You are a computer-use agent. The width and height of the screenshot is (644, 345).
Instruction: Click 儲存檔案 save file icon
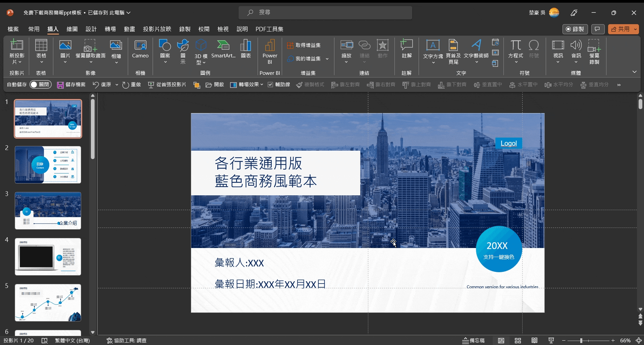(60, 85)
